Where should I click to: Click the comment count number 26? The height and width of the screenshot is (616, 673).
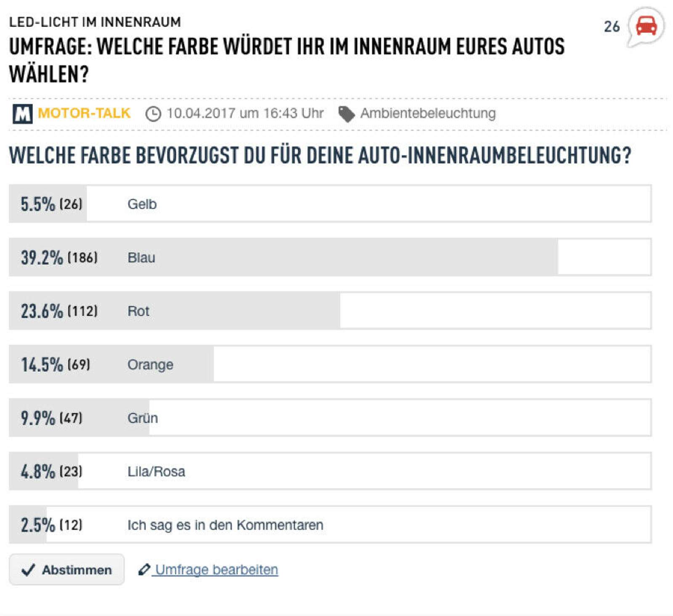612,27
